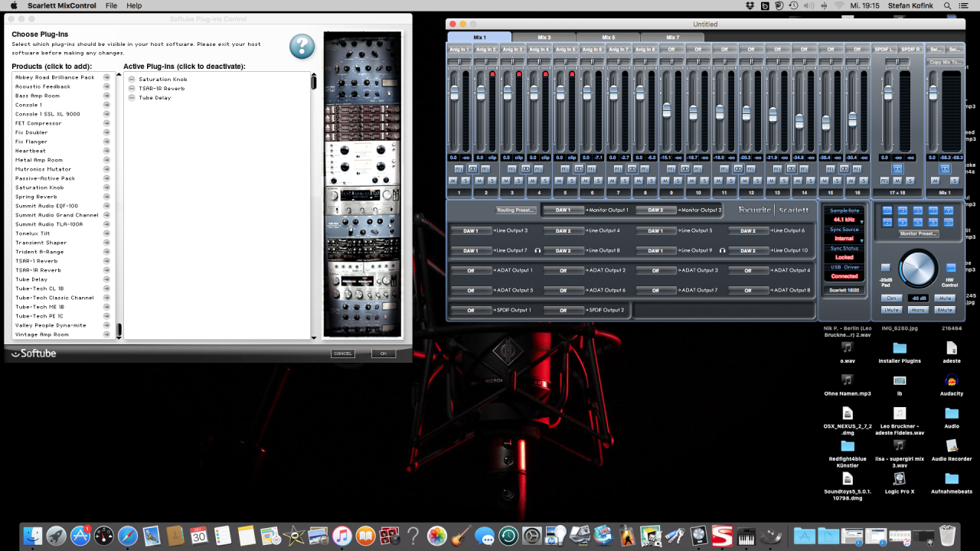Add Vintage Amp Room via arrow icon
The image size is (980, 551).
pos(106,334)
